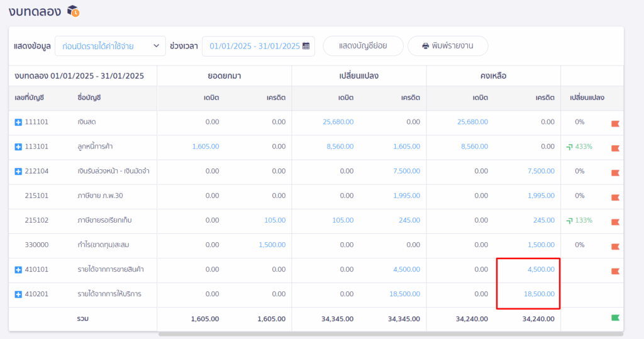Click the green flag in the รวม row
Image resolution: width=644 pixels, height=339 pixels.
pyautogui.click(x=615, y=318)
